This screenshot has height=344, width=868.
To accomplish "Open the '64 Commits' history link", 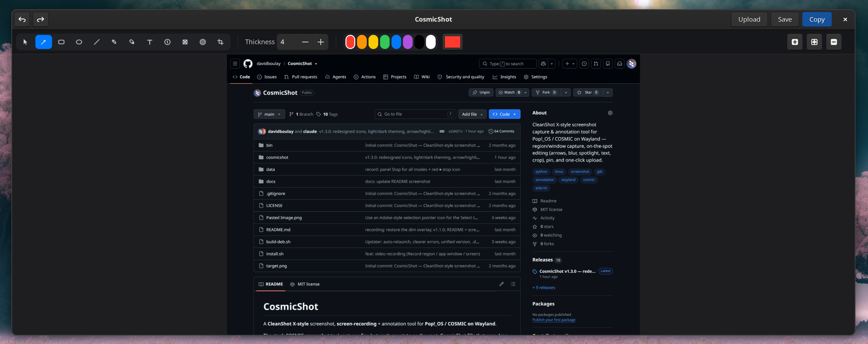I will 501,131.
